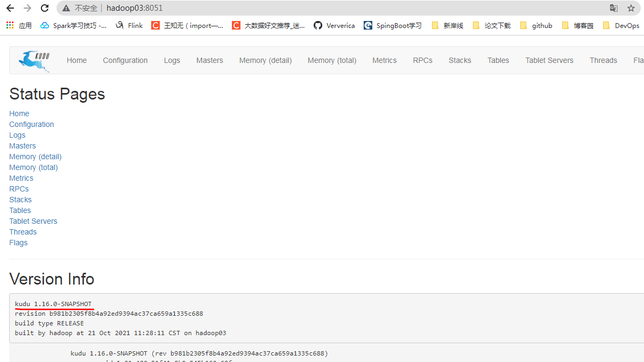Open the Ververica GitHub bookmark

pyautogui.click(x=334, y=25)
